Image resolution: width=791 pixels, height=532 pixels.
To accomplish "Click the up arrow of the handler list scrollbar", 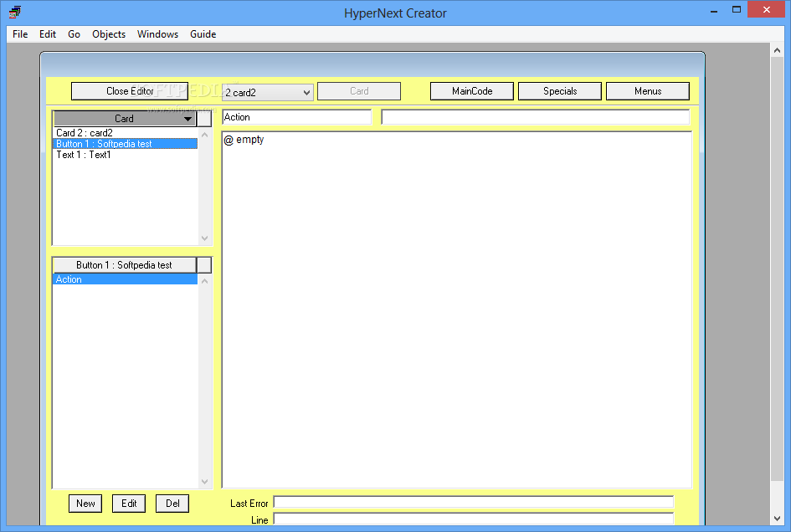I will click(x=205, y=281).
